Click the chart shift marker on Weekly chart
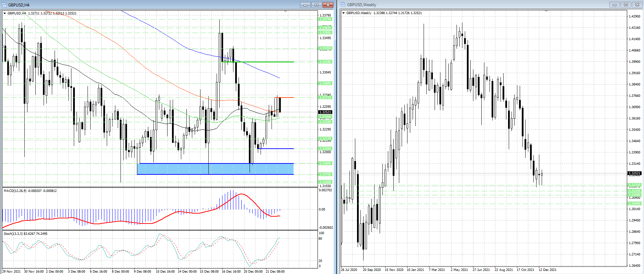 tap(546, 11)
